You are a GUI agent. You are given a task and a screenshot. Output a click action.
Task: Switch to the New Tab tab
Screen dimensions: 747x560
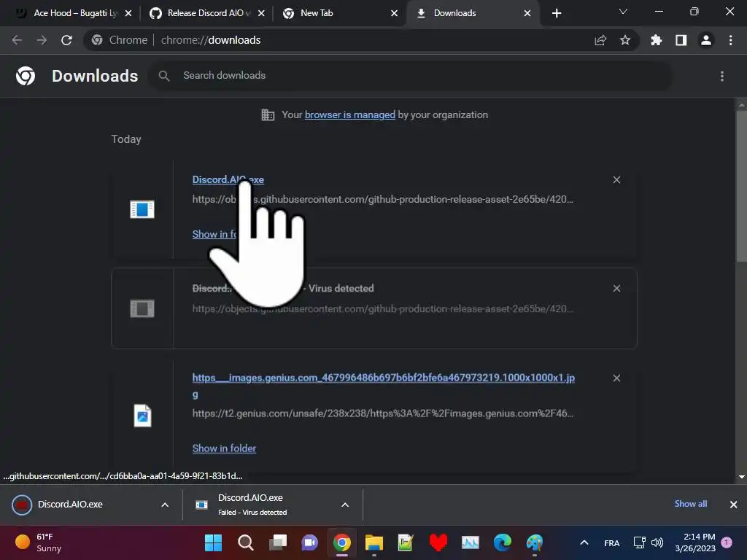(x=333, y=13)
